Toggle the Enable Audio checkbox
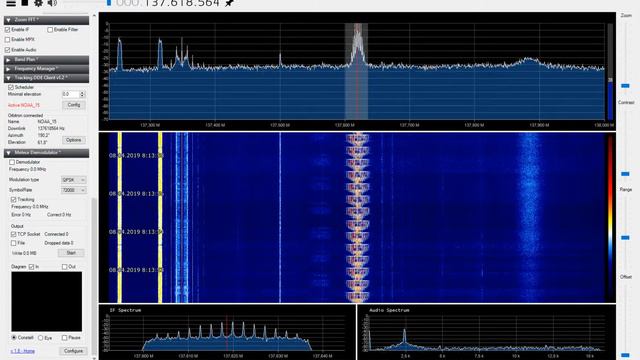 tap(7, 50)
